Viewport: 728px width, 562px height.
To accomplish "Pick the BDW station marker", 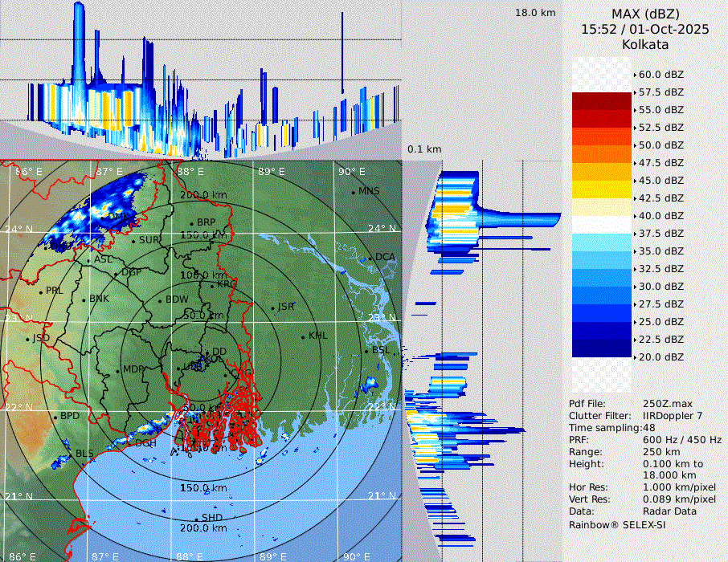I will (x=160, y=300).
